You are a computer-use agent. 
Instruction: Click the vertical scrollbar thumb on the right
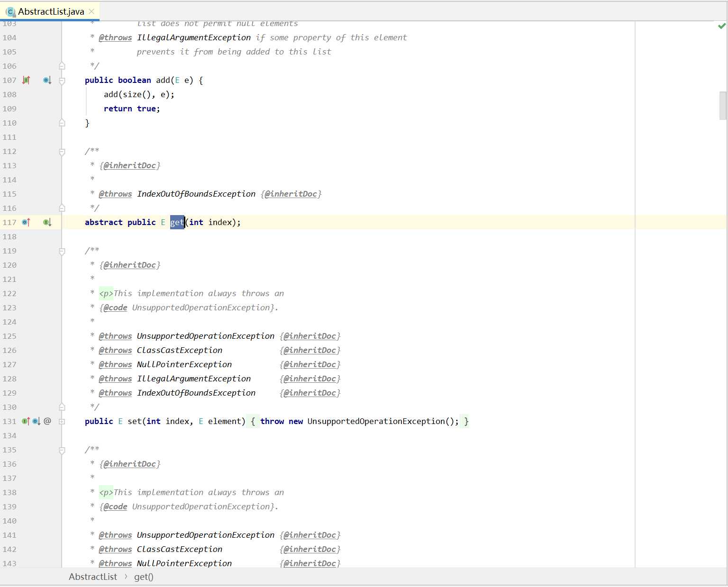723,105
